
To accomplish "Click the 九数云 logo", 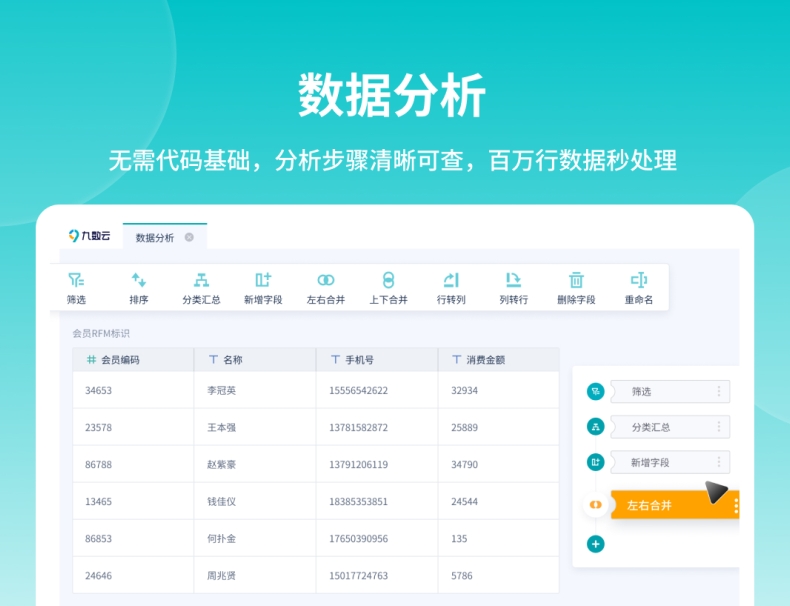I will tap(89, 235).
